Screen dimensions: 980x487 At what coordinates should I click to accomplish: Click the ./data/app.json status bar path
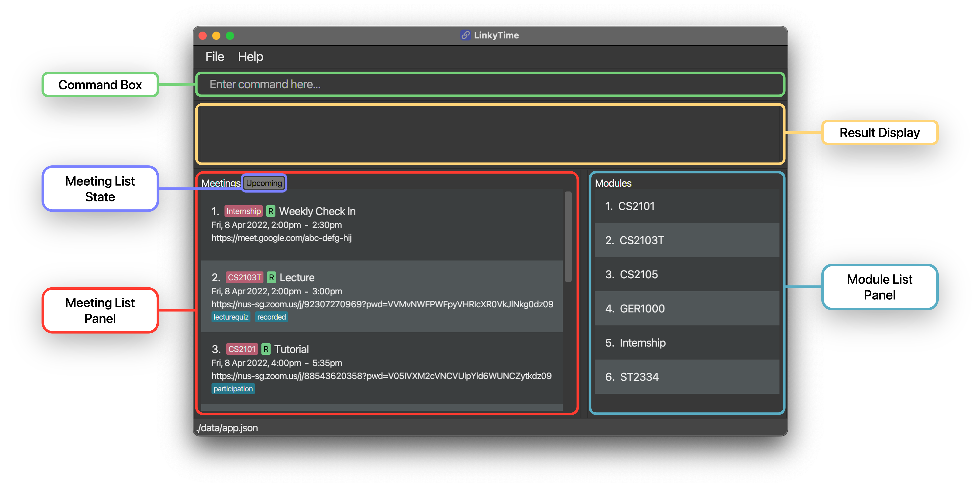tap(227, 428)
